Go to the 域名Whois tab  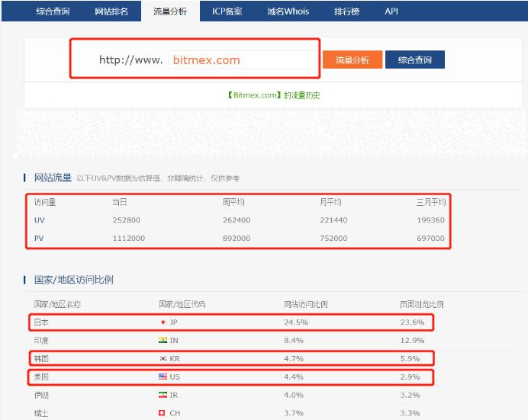click(x=288, y=11)
